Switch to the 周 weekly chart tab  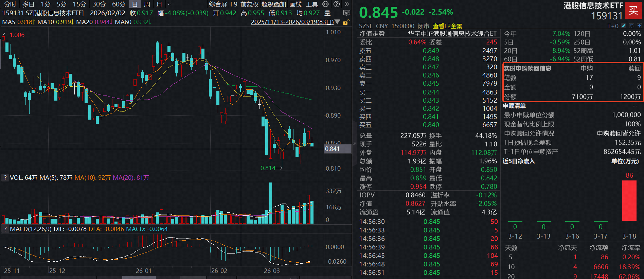tap(147, 4)
